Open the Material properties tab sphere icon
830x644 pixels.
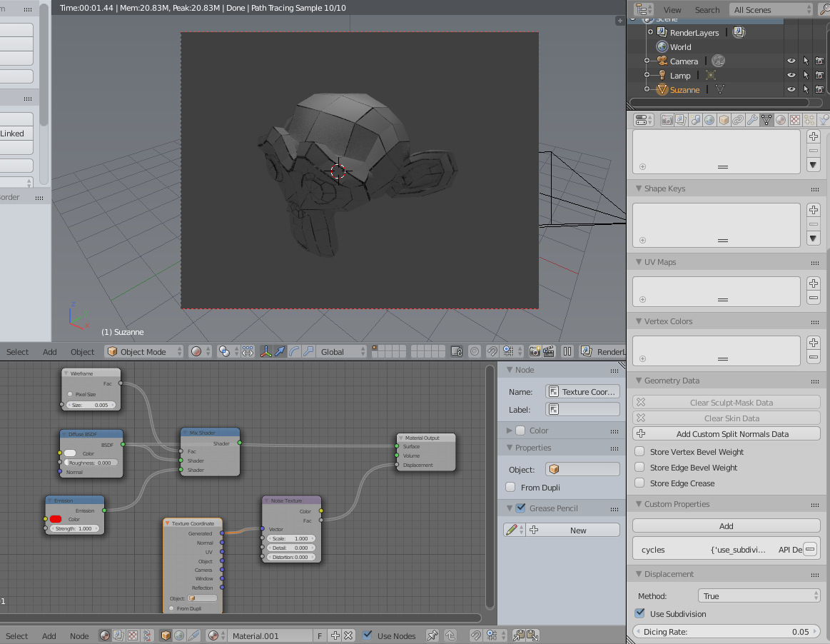(x=781, y=120)
